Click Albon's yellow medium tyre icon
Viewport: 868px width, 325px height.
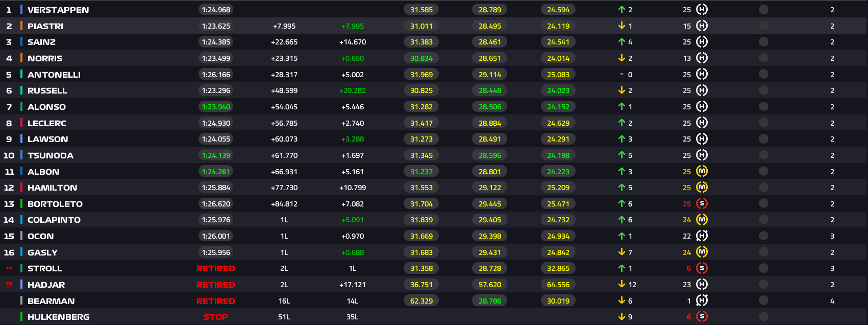tap(702, 171)
